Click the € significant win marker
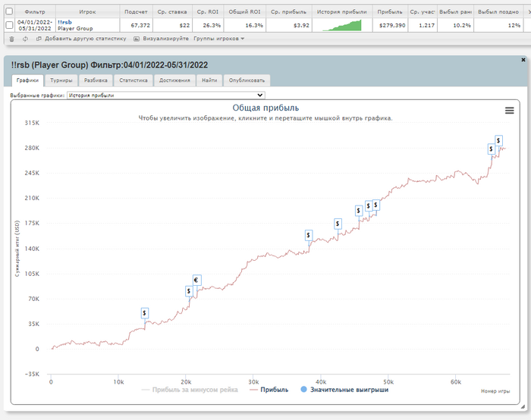The width and height of the screenshot is (531, 420). pyautogui.click(x=196, y=281)
